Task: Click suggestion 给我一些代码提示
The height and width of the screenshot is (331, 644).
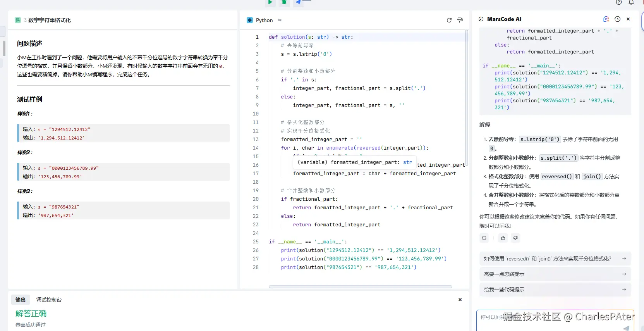Action: coord(555,290)
